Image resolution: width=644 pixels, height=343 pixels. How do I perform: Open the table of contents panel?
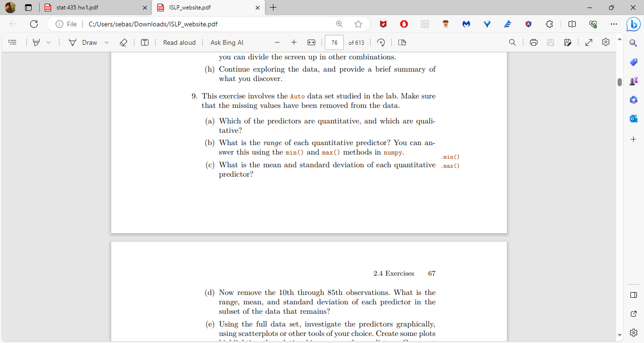(13, 42)
